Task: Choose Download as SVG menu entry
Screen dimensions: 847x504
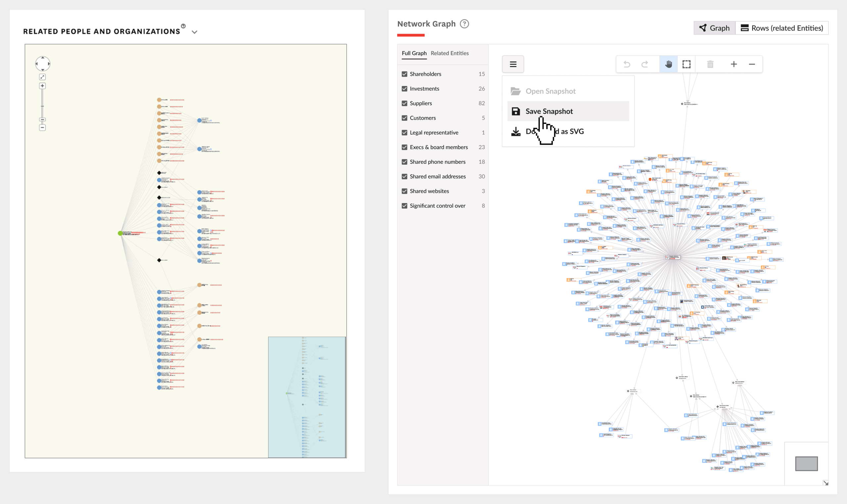Action: pos(568,131)
